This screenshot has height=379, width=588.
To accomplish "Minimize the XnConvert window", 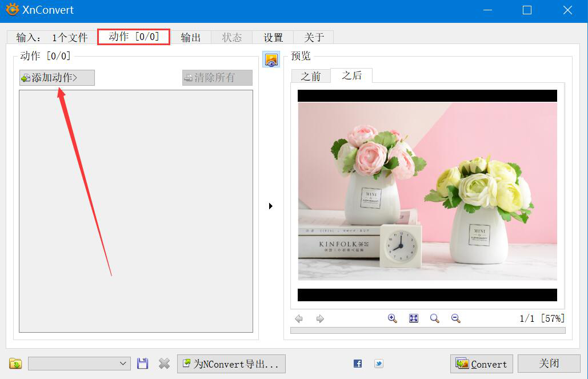I will (487, 10).
